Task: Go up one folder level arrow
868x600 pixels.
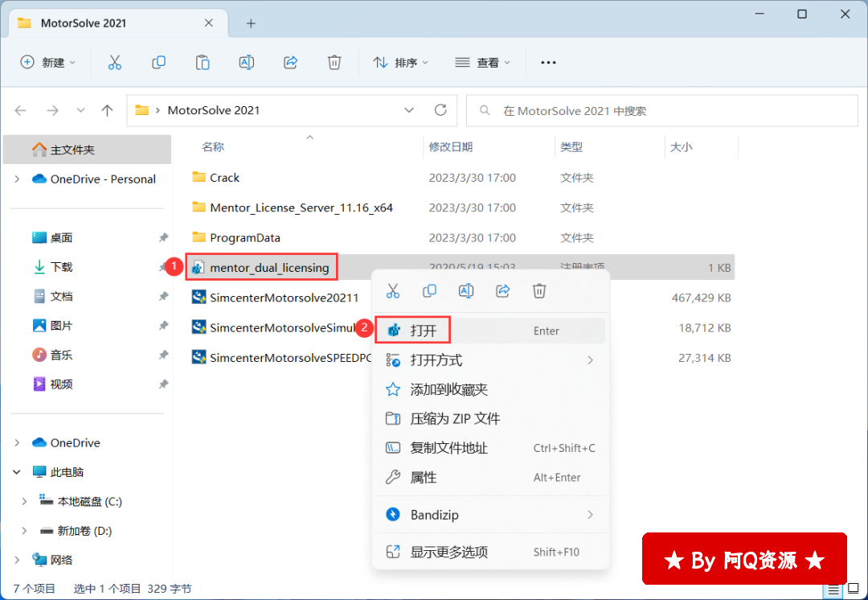Action: click(x=108, y=110)
